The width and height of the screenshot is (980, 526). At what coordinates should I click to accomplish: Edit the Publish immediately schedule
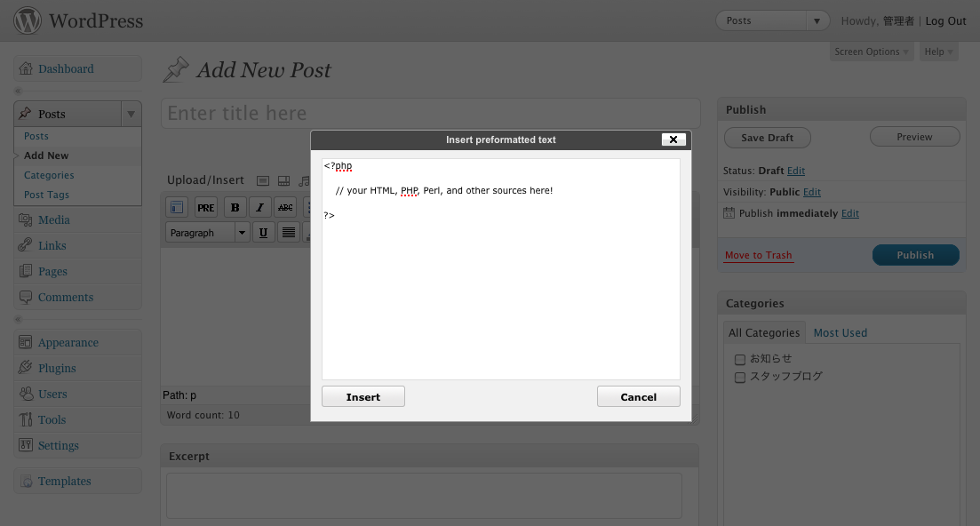pos(850,213)
